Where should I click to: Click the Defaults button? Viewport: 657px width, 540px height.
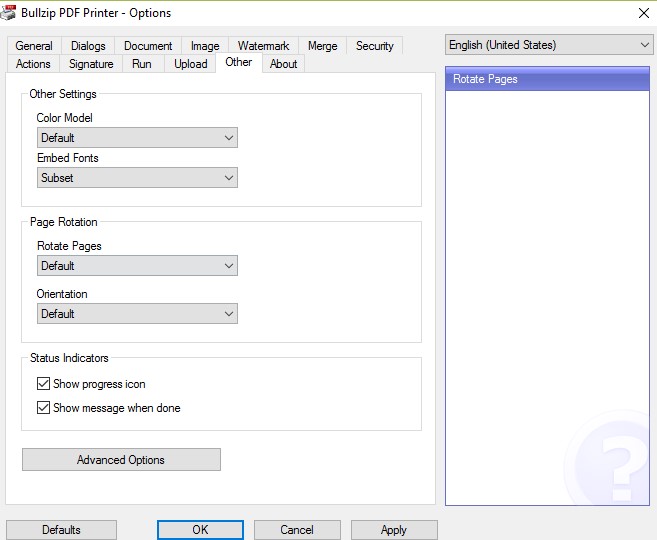point(61,530)
